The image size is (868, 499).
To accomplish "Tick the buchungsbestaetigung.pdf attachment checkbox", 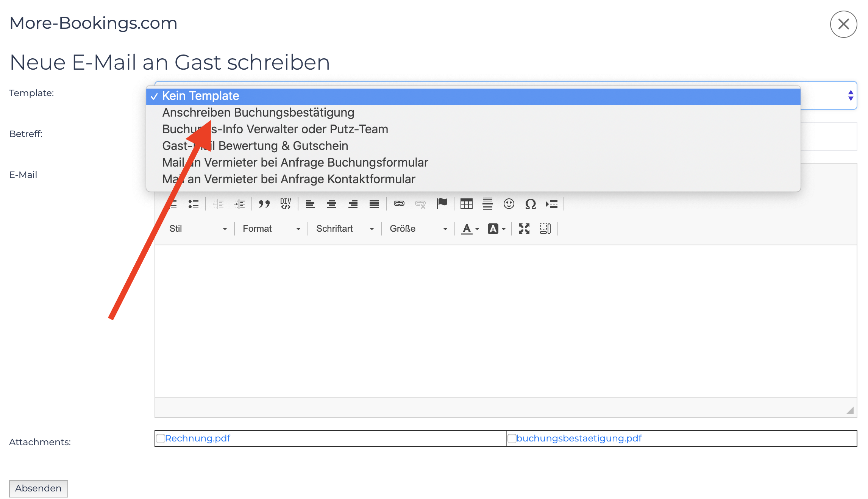I will coord(512,438).
